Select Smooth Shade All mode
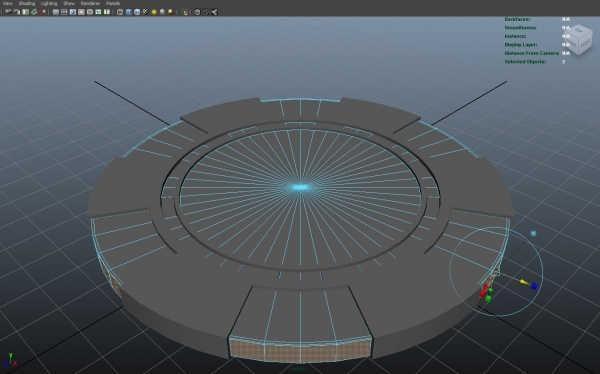 tap(128, 12)
